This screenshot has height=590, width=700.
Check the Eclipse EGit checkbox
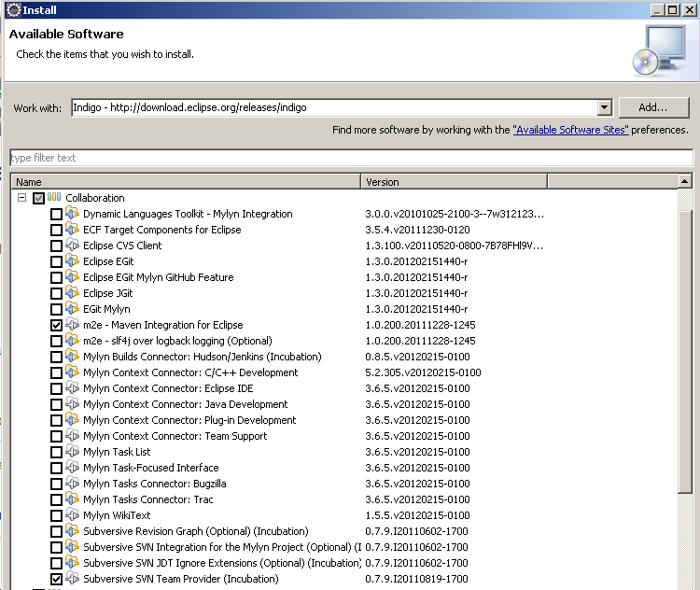coord(56,261)
